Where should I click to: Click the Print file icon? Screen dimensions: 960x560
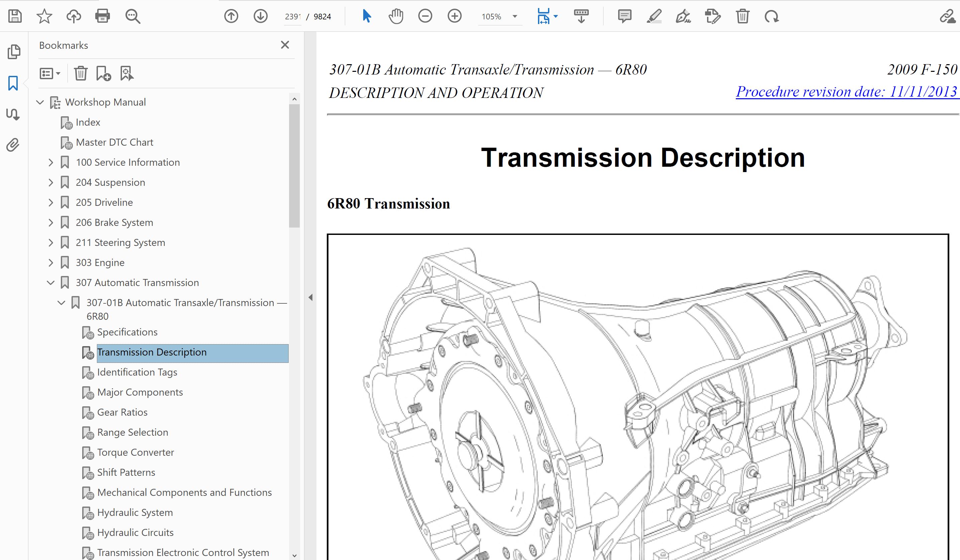click(x=103, y=16)
